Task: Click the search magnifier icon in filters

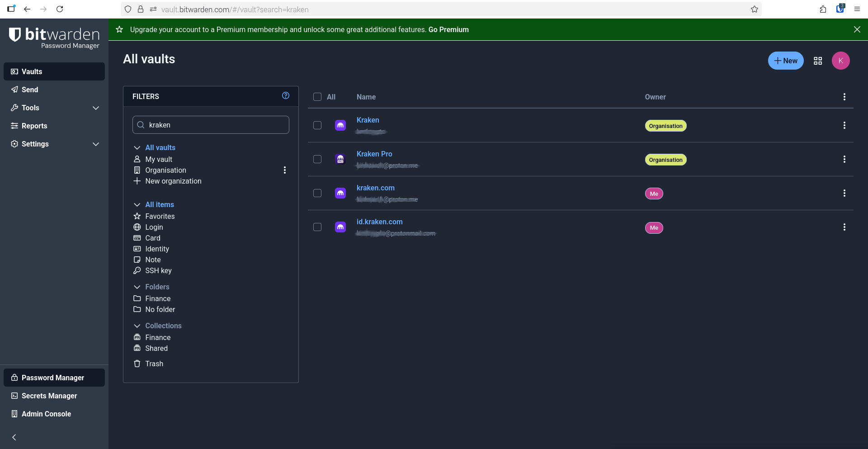Action: click(141, 125)
